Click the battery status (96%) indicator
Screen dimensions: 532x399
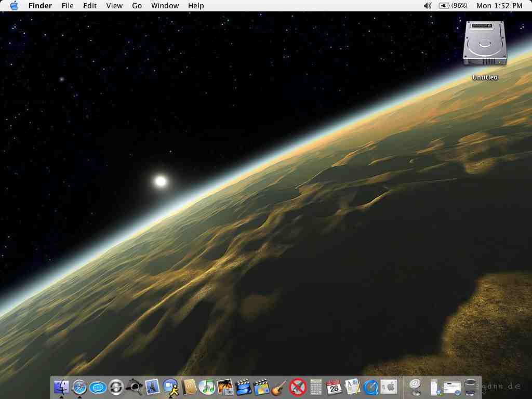(453, 6)
